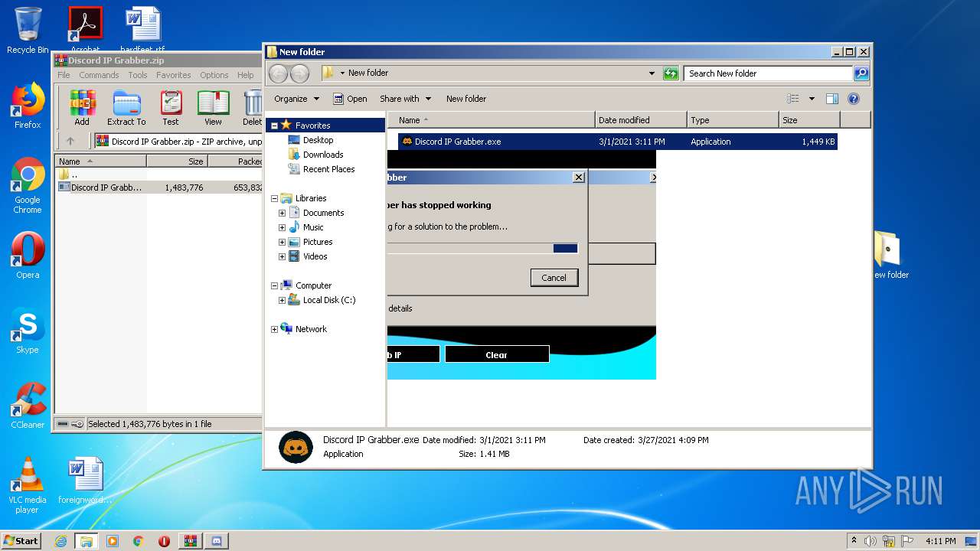
Task: Open Windows Media Player from taskbar
Action: (113, 541)
